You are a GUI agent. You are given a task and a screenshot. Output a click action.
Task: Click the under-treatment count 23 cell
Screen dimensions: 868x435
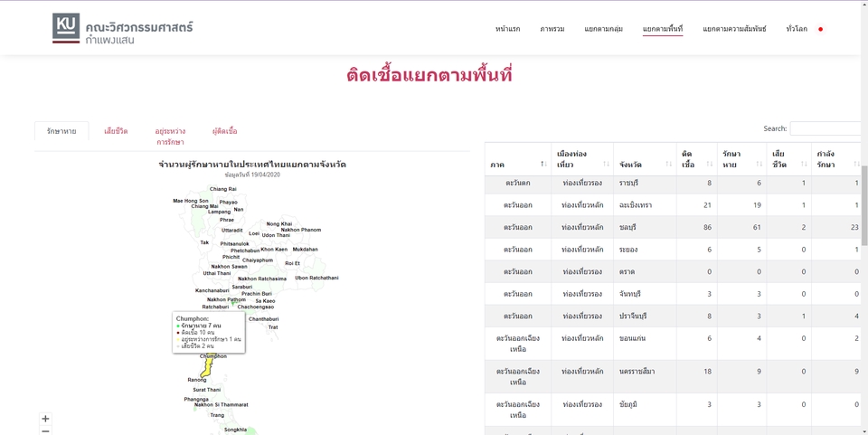pyautogui.click(x=835, y=227)
